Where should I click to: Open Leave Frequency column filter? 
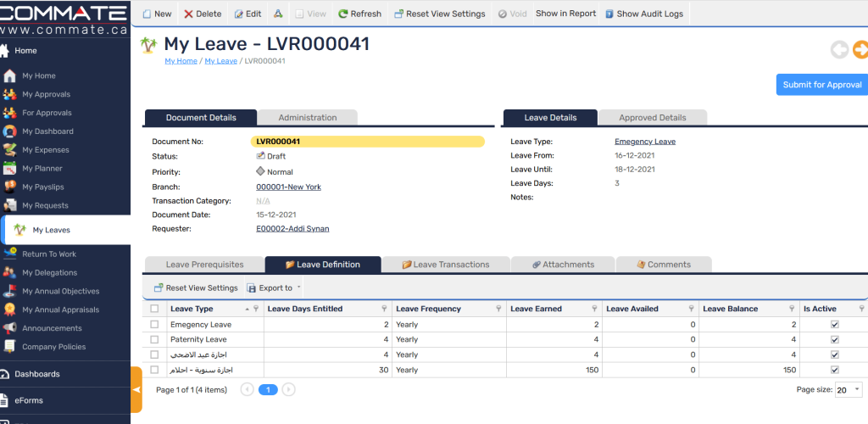[x=499, y=310]
